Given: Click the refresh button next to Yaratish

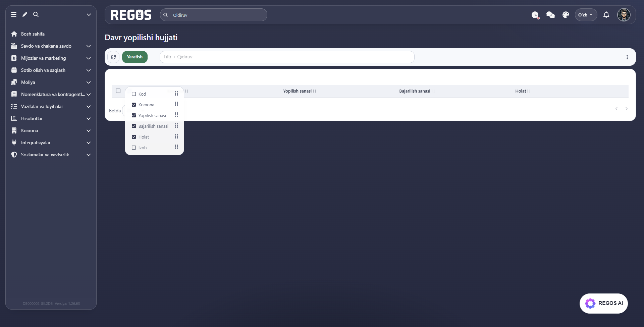Looking at the screenshot, I should (x=113, y=57).
